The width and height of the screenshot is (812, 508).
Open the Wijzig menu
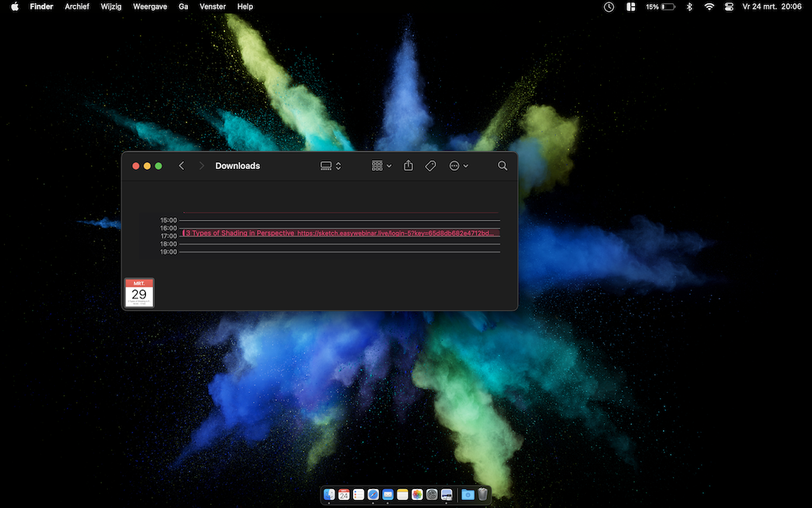tap(111, 6)
